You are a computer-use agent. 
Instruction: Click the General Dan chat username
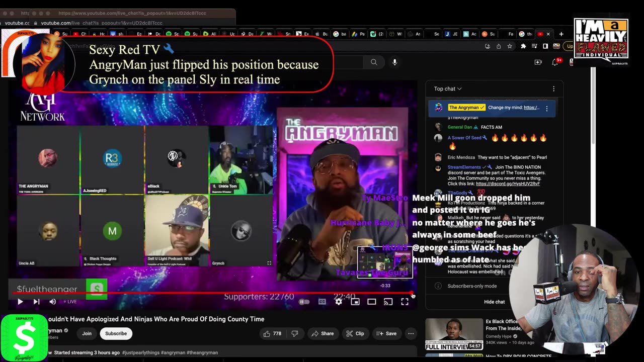pyautogui.click(x=460, y=127)
